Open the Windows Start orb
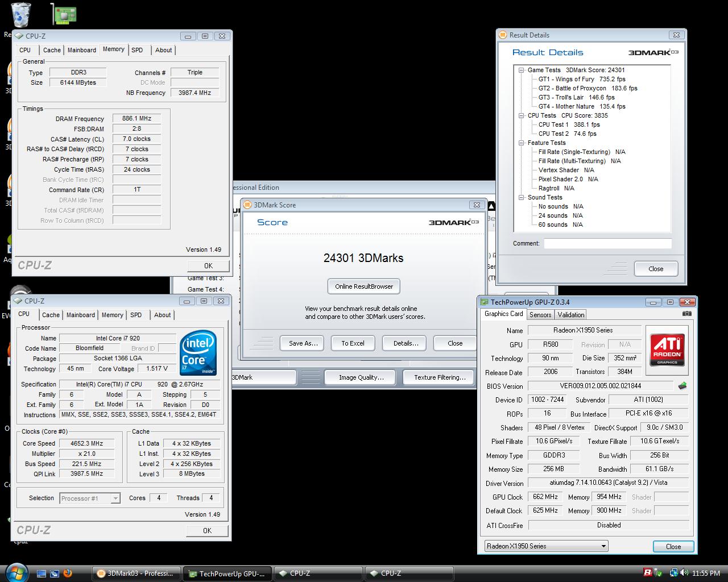Screen dimensions: 728x582 (15, 572)
